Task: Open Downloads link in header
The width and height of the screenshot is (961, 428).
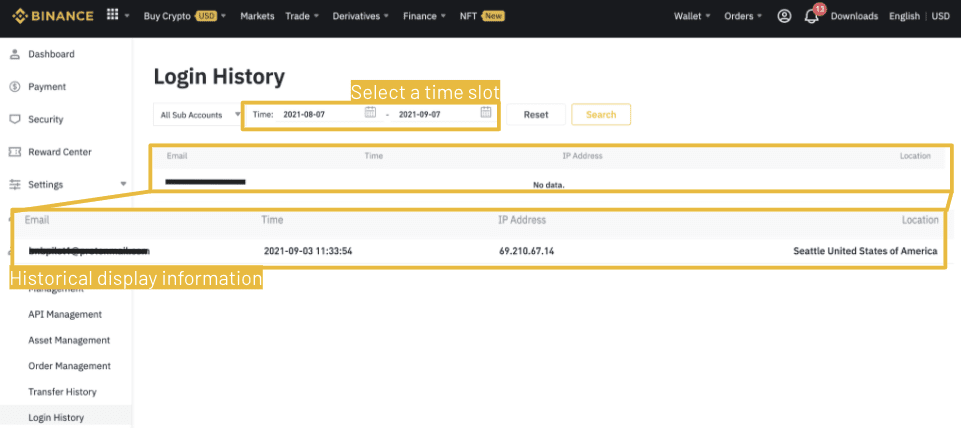Action: tap(854, 16)
